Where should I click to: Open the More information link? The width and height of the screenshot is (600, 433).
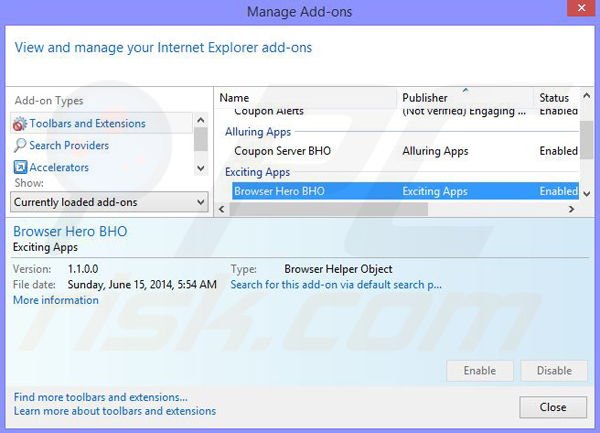[x=56, y=300]
